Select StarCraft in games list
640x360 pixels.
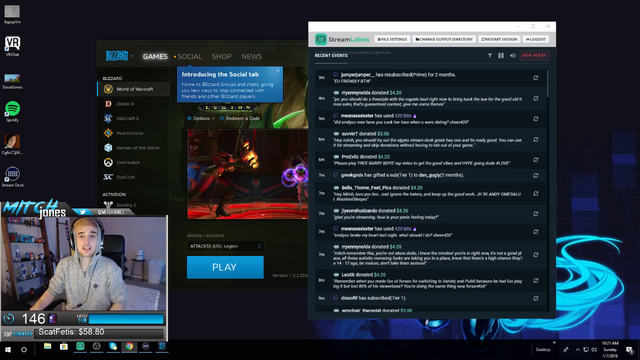(134, 177)
